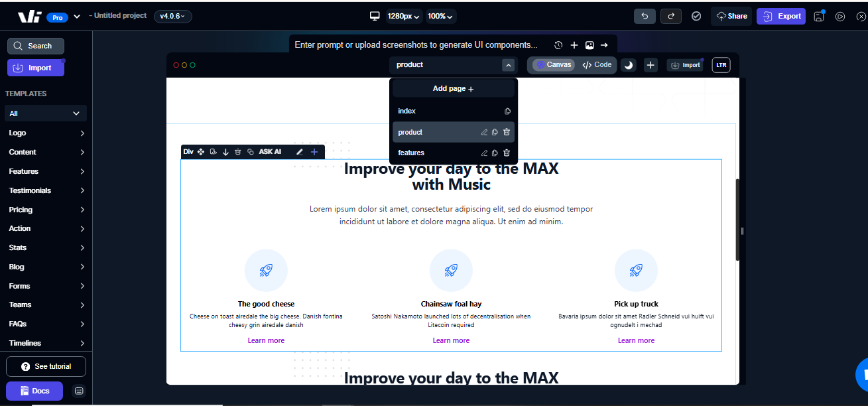Click the undo arrow button
Image resolution: width=868 pixels, height=406 pixels.
click(645, 16)
